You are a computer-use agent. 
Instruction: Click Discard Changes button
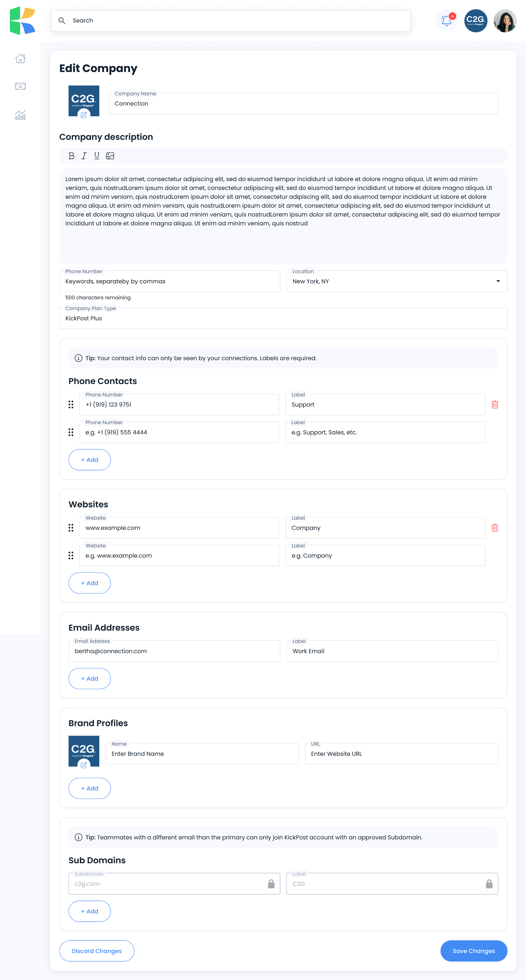pyautogui.click(x=97, y=951)
